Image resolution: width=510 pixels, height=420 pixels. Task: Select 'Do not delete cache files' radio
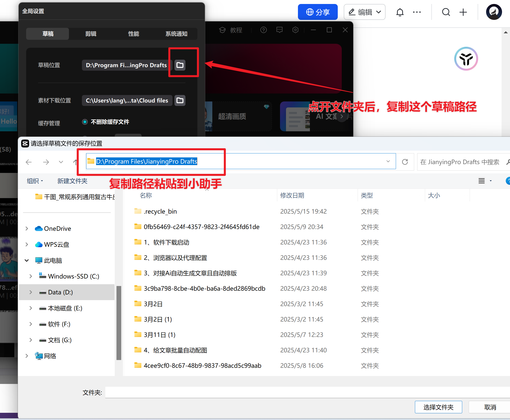[85, 122]
